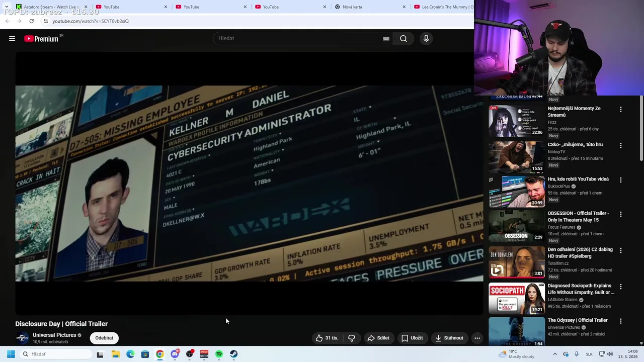Image resolution: width=644 pixels, height=362 pixels.
Task: Open options for OBSESSION Official Trailer
Action: 621,214
